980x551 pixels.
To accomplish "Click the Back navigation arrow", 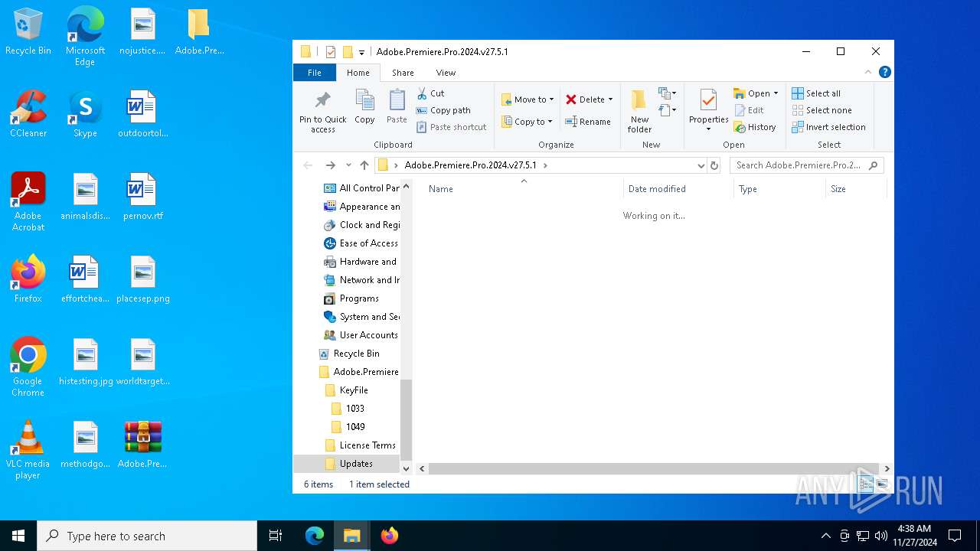I will [x=308, y=165].
